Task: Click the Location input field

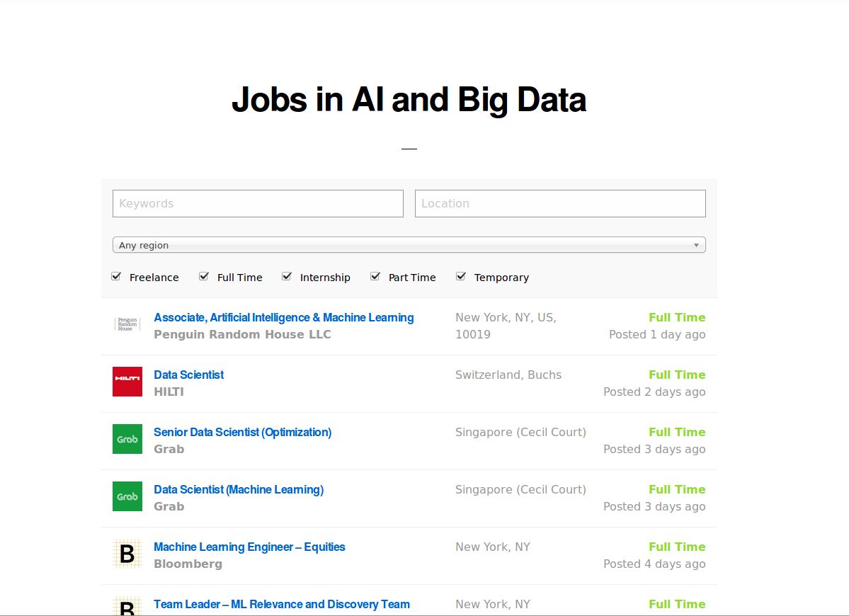Action: tap(559, 203)
